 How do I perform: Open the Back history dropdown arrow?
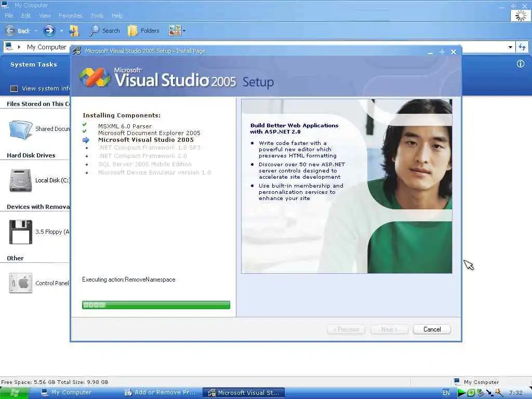tap(36, 31)
